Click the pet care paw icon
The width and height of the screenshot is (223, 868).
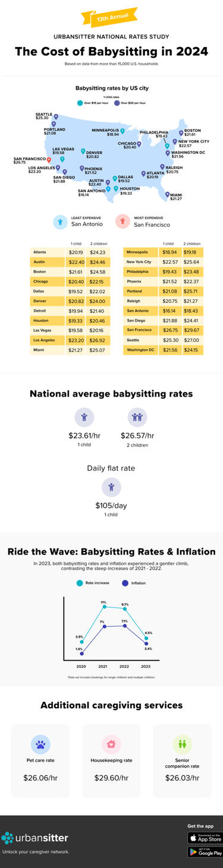(40, 743)
